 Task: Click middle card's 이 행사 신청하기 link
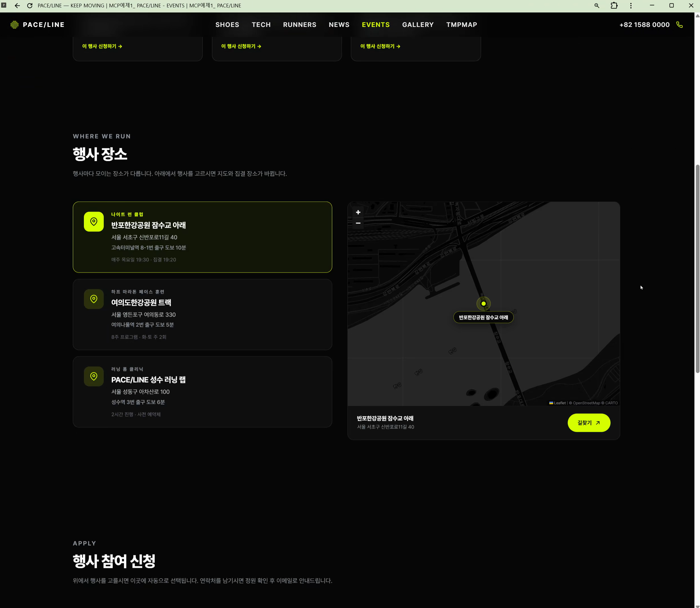[241, 46]
